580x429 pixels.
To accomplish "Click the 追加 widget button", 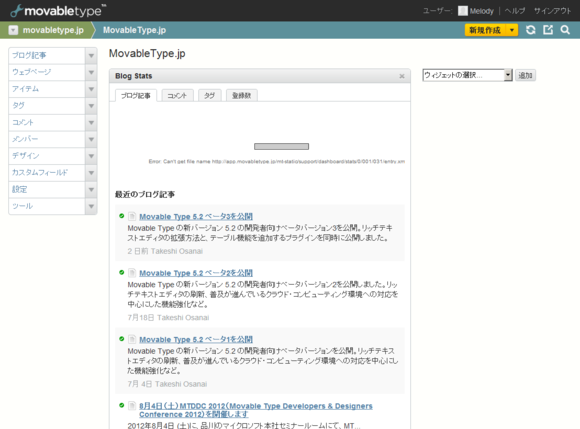I will 525,75.
